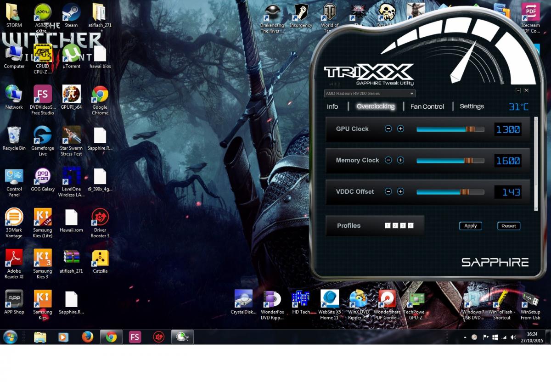The height and width of the screenshot is (392, 551).
Task: Open the Windows Start menu
Action: [10, 337]
